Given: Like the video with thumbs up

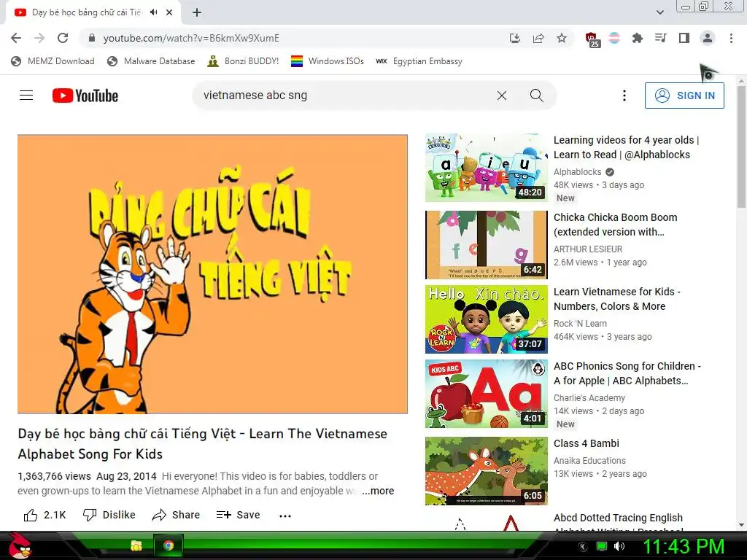Looking at the screenshot, I should click(x=44, y=515).
